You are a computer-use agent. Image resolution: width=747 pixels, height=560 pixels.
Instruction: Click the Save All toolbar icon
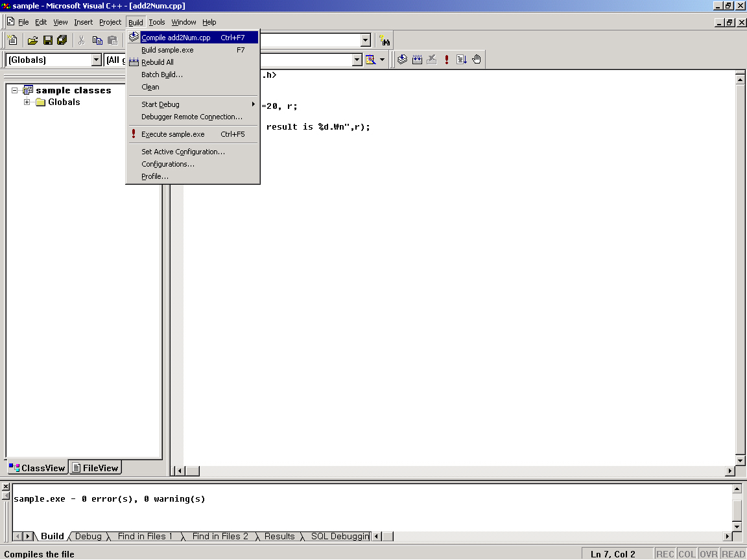pyautogui.click(x=62, y=40)
